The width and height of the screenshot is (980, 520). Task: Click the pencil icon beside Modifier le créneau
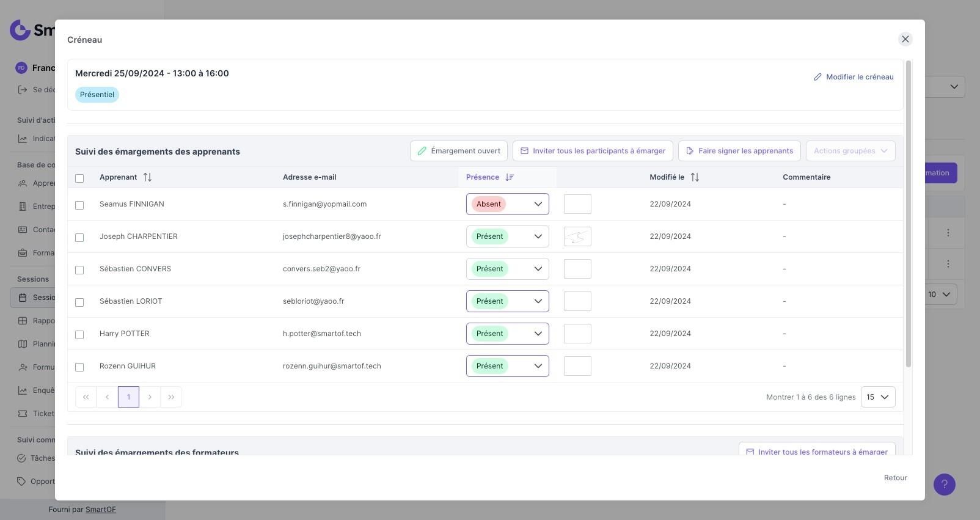817,77
